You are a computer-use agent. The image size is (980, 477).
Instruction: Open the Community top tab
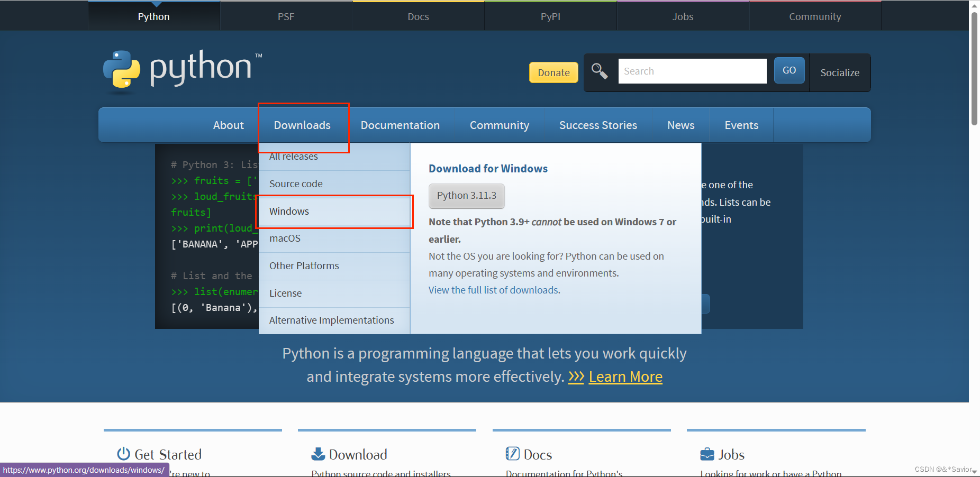coord(815,16)
